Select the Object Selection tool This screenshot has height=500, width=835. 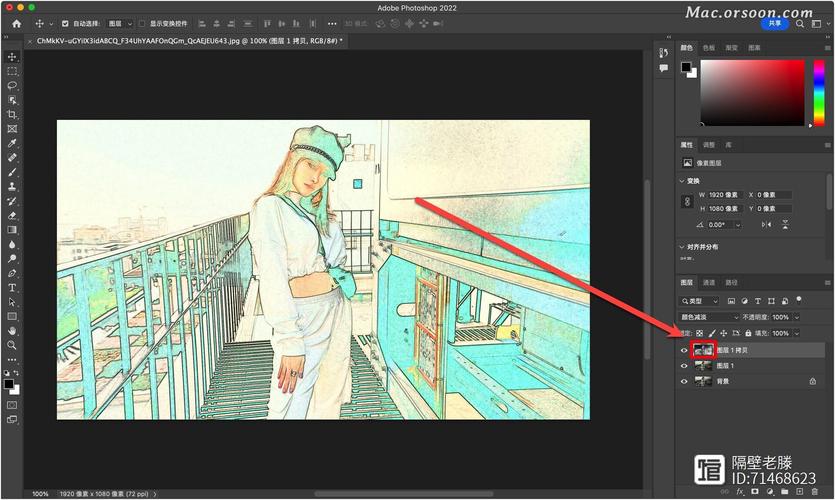12,100
